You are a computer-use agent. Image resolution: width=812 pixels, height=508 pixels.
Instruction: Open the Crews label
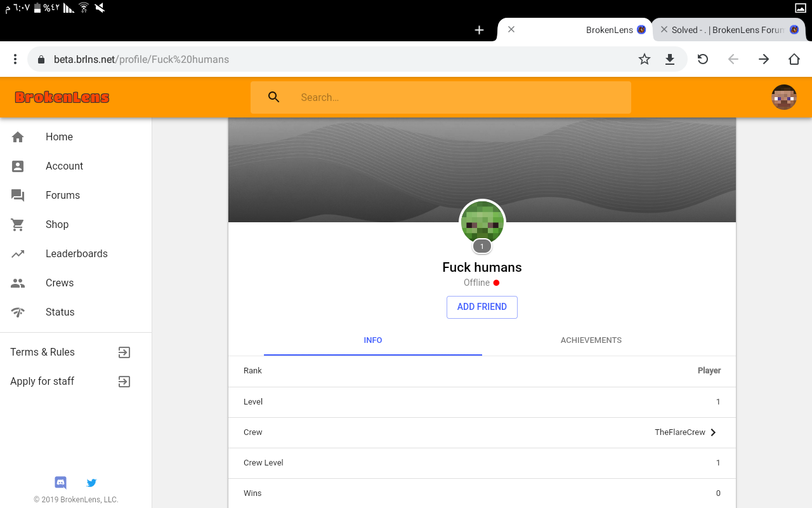[60, 283]
